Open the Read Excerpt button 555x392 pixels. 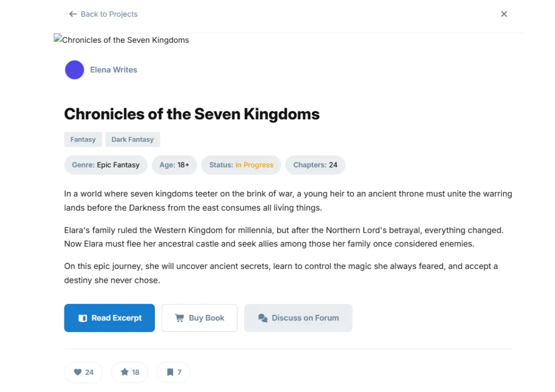click(x=109, y=318)
